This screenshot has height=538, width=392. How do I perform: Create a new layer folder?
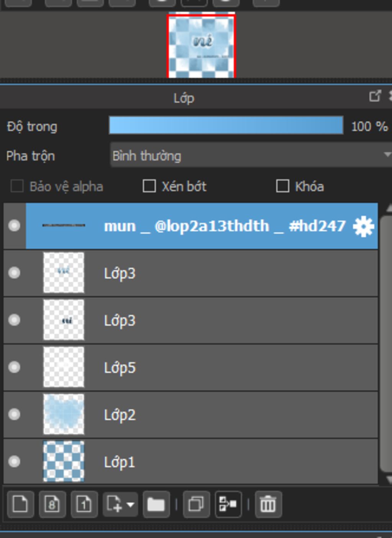coord(156,504)
